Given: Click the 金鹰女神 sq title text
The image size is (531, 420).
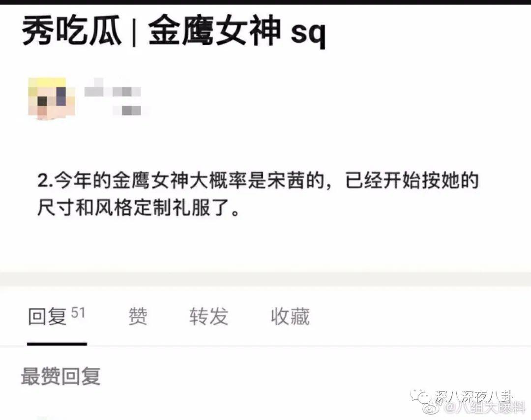Looking at the screenshot, I should [237, 32].
